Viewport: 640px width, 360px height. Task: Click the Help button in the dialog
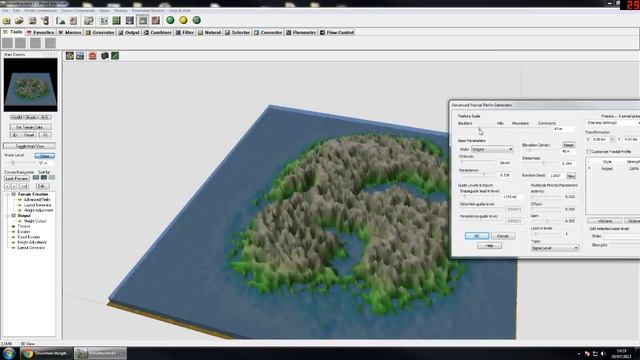point(489,246)
